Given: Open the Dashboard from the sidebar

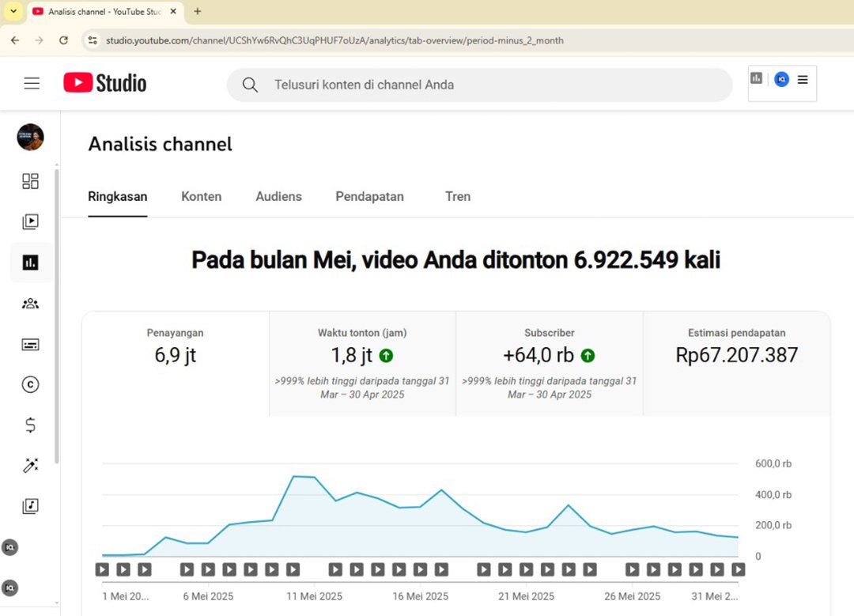Looking at the screenshot, I should point(31,181).
